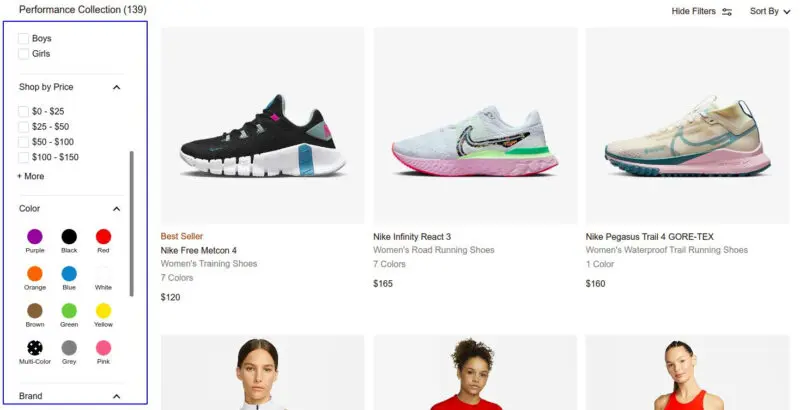800x410 pixels.
Task: Collapse the Color filter section
Action: point(116,209)
